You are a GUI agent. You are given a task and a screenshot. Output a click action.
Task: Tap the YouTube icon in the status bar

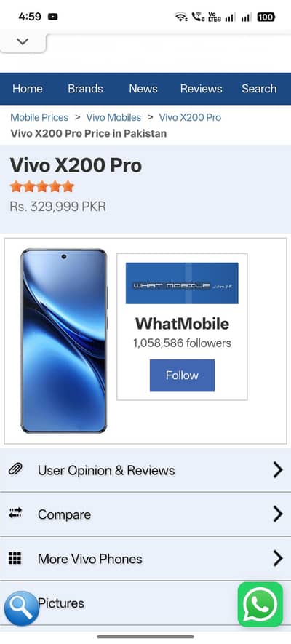coord(52,17)
